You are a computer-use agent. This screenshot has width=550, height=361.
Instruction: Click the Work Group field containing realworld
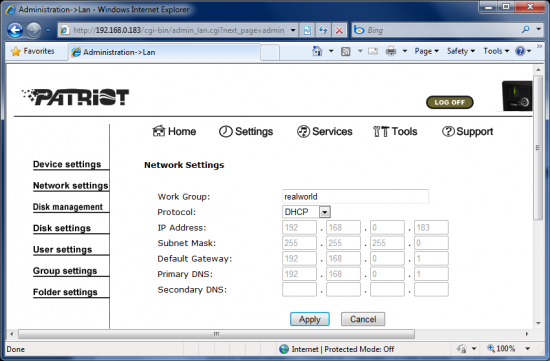click(355, 196)
